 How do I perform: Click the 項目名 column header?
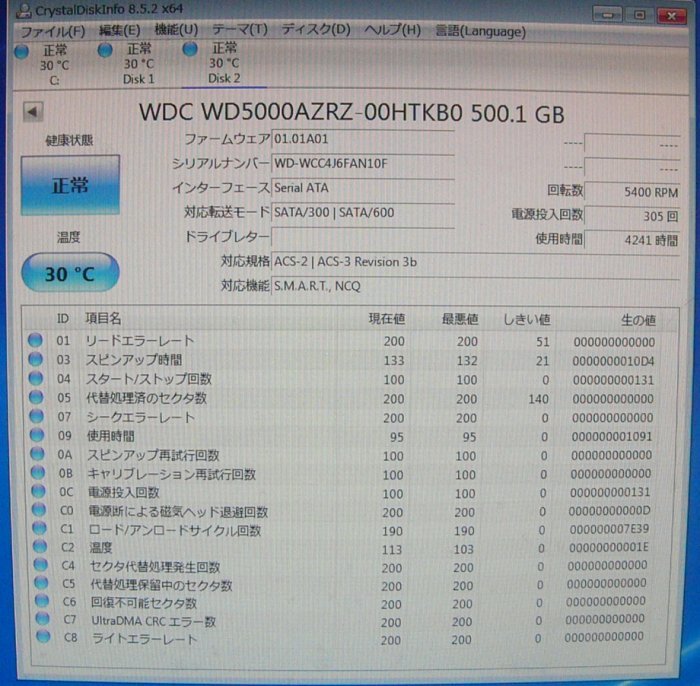tap(103, 319)
